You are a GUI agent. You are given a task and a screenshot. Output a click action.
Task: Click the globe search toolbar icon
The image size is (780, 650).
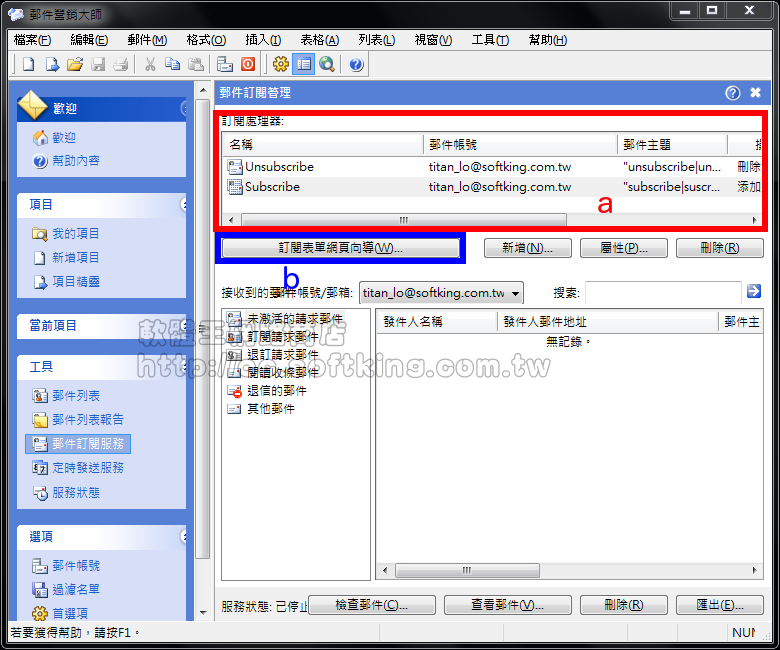(326, 65)
